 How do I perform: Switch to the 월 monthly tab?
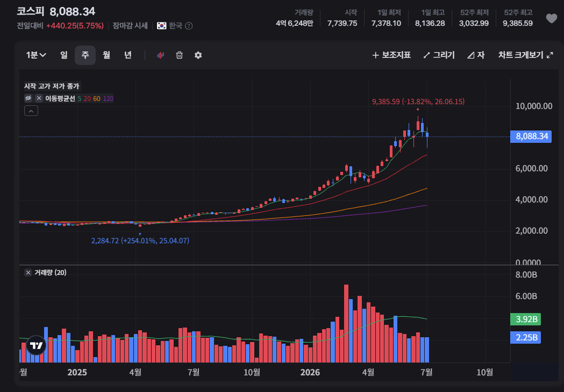click(106, 55)
